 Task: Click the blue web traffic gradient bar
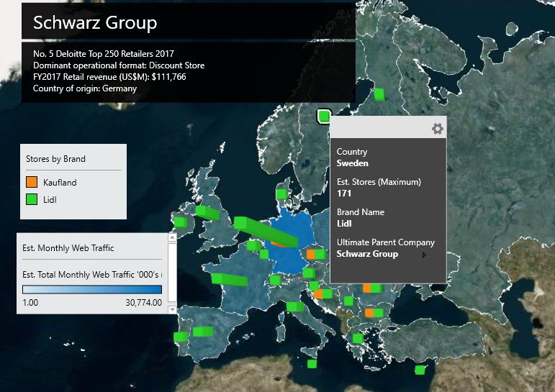[x=92, y=289]
